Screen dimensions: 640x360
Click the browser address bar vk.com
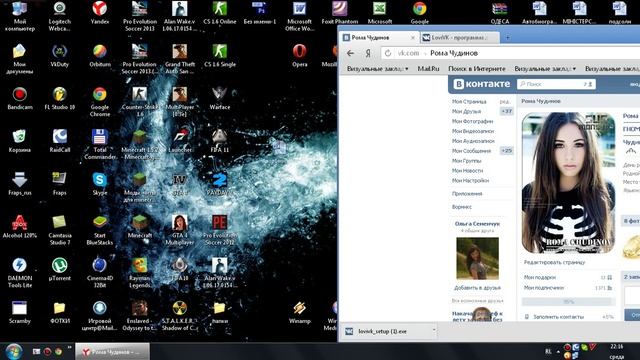click(510, 53)
